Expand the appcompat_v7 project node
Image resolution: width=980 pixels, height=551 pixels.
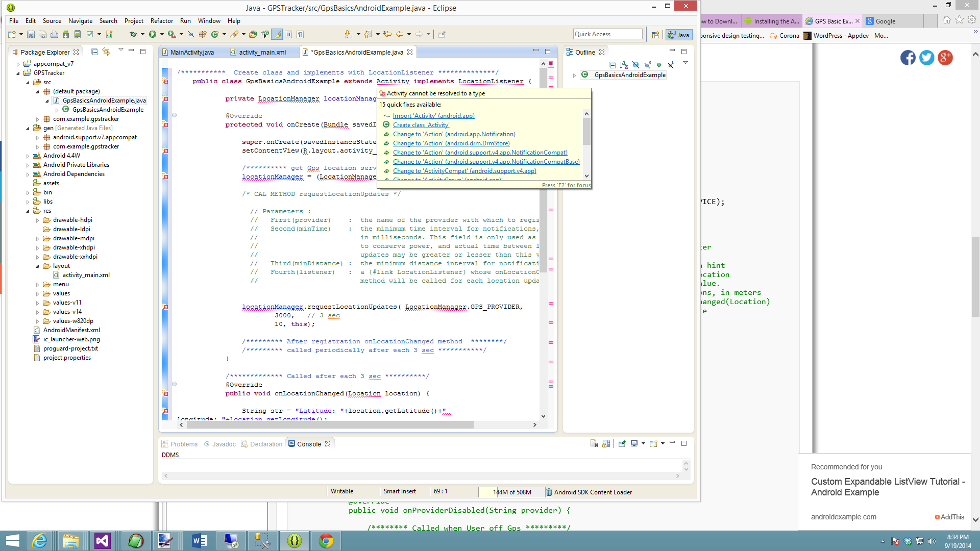click(18, 64)
